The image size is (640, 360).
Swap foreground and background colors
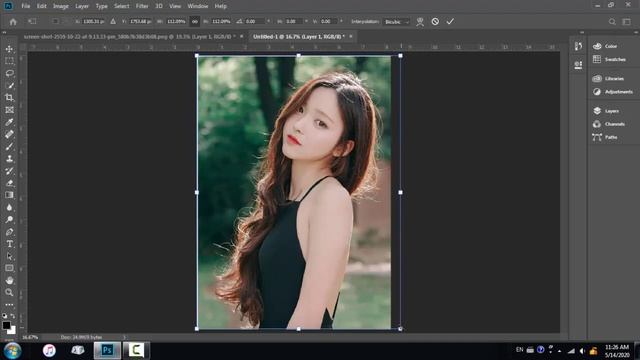(13, 316)
